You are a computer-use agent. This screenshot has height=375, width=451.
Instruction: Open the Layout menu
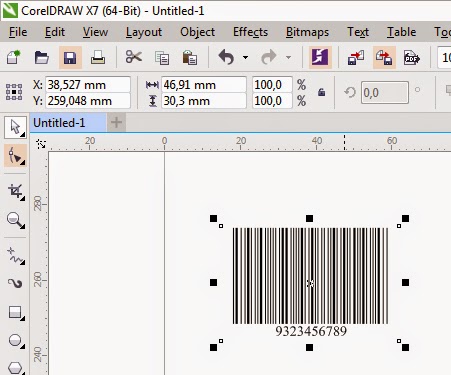(x=144, y=32)
